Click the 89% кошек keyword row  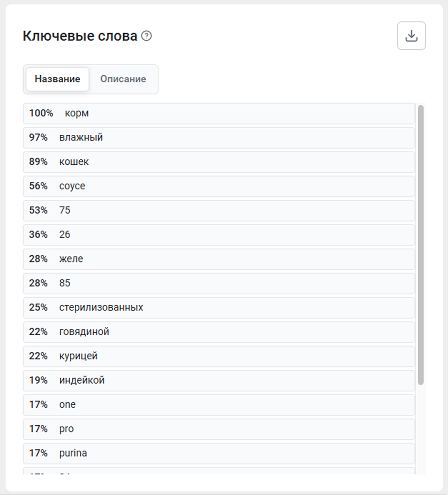pyautogui.click(x=219, y=162)
